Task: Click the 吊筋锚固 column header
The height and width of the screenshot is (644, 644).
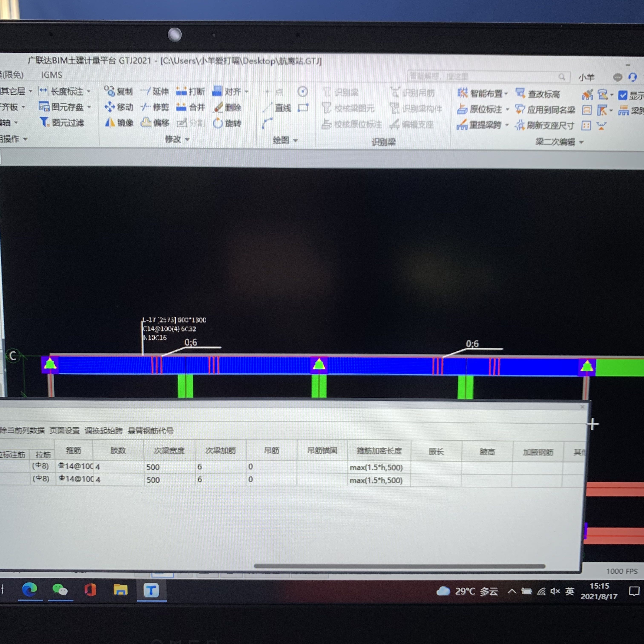Action: tap(322, 451)
